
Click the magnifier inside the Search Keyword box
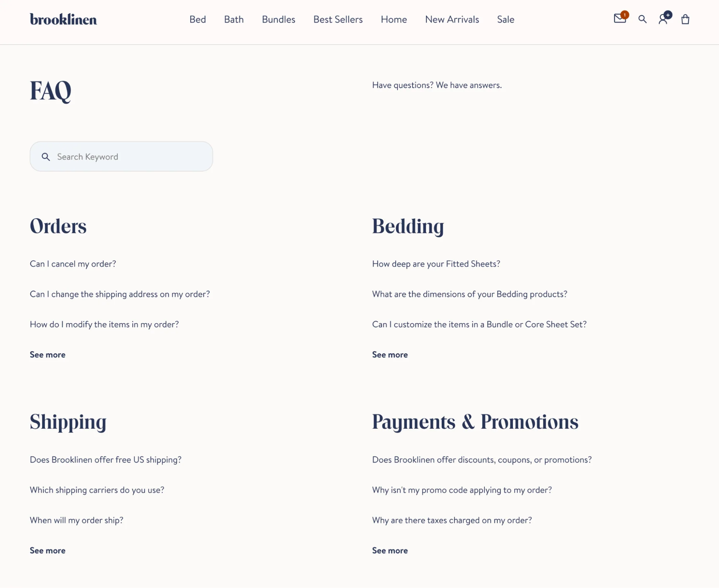coord(46,156)
